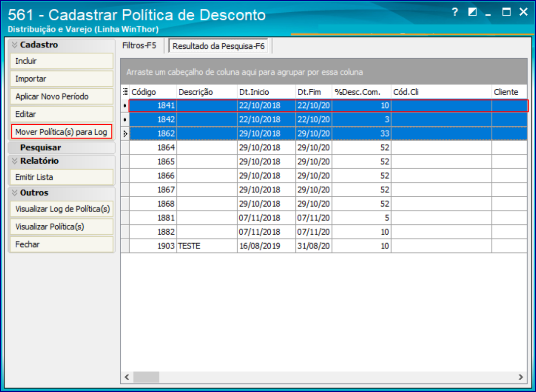The height and width of the screenshot is (392, 536).
Task: Switch to the Filtros-F5 tab
Action: point(139,45)
